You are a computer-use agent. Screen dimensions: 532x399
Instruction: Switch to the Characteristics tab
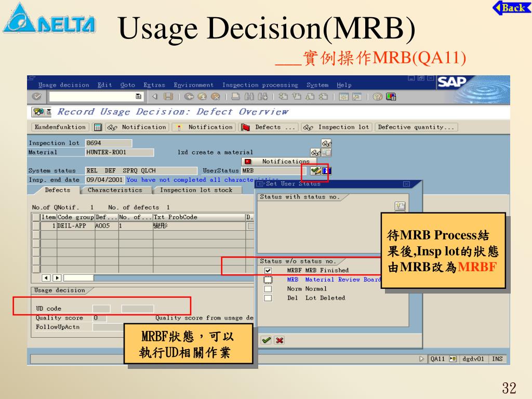tap(115, 190)
